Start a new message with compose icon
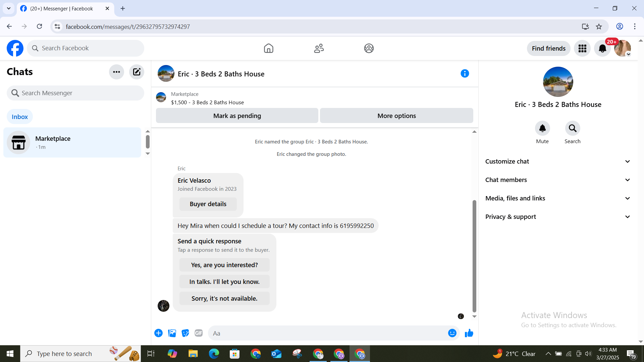644x362 pixels. click(137, 72)
